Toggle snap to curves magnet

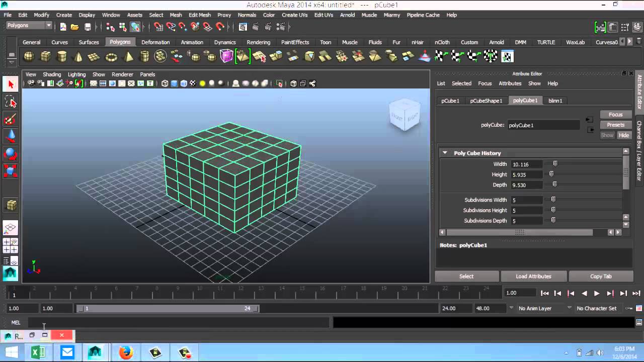pyautogui.click(x=171, y=27)
